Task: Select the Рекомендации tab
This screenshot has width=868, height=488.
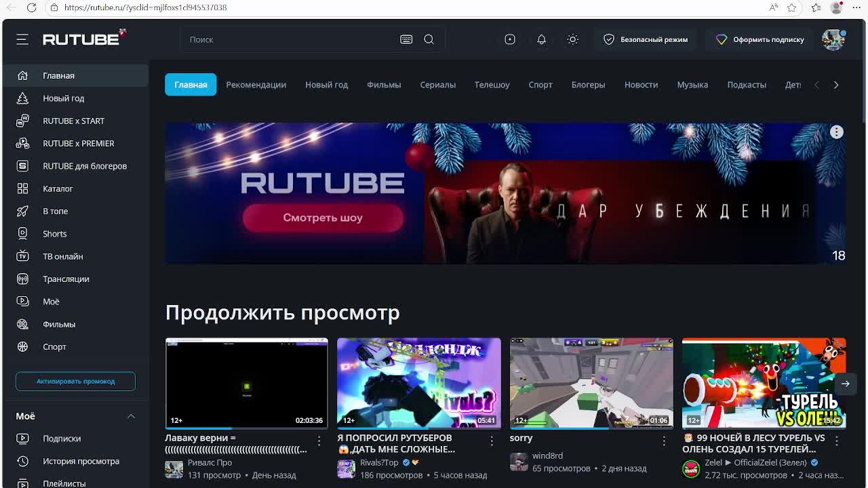Action: pyautogui.click(x=256, y=85)
